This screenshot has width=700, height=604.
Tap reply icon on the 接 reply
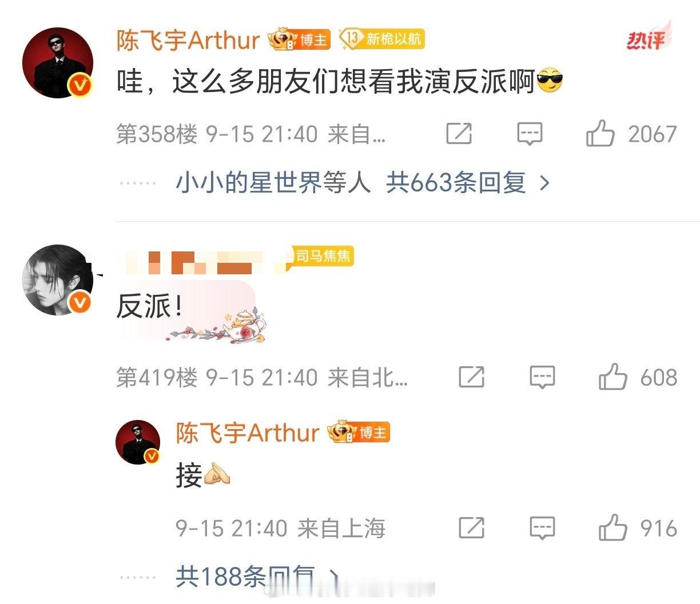542,528
